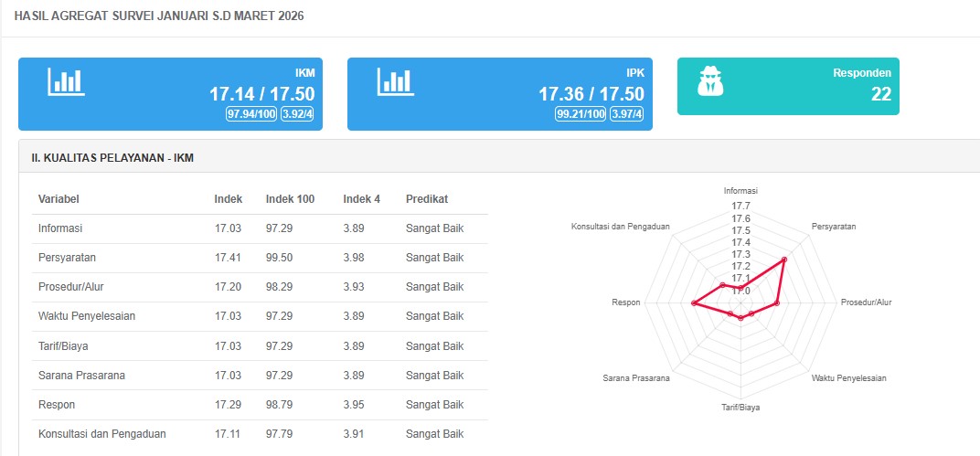Click the 17.4 scale tick on radar chart
The width and height of the screenshot is (980, 456).
coord(740,242)
